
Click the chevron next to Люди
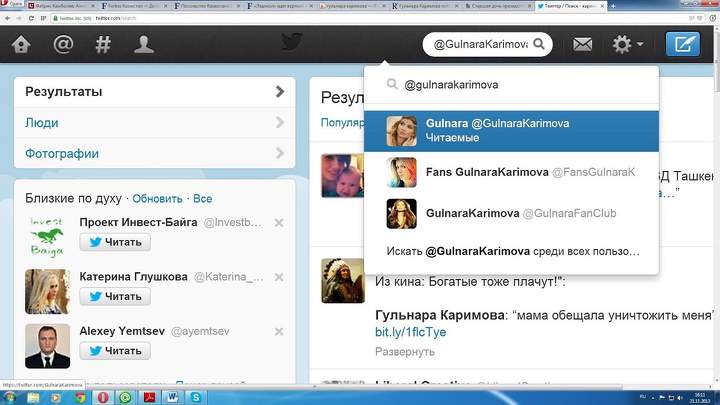pos(280,122)
